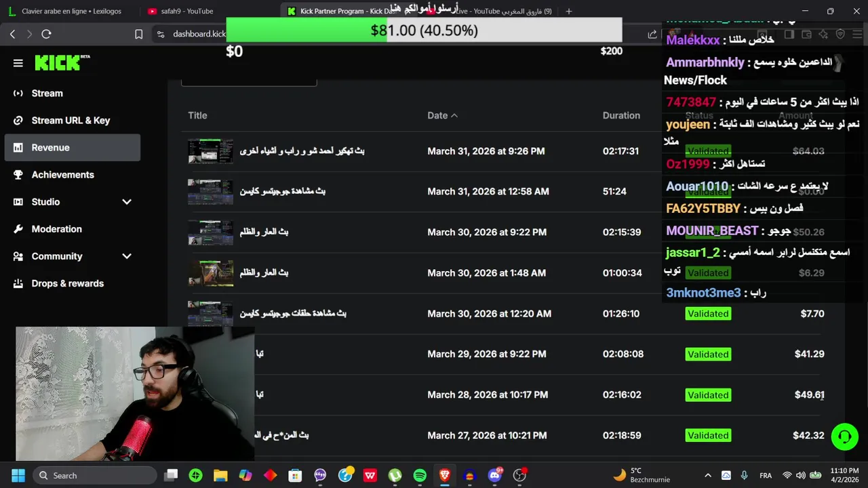The height and width of the screenshot is (488, 868).
Task: Open thumbnail of March 30 1:48 AM stream
Action: click(210, 273)
